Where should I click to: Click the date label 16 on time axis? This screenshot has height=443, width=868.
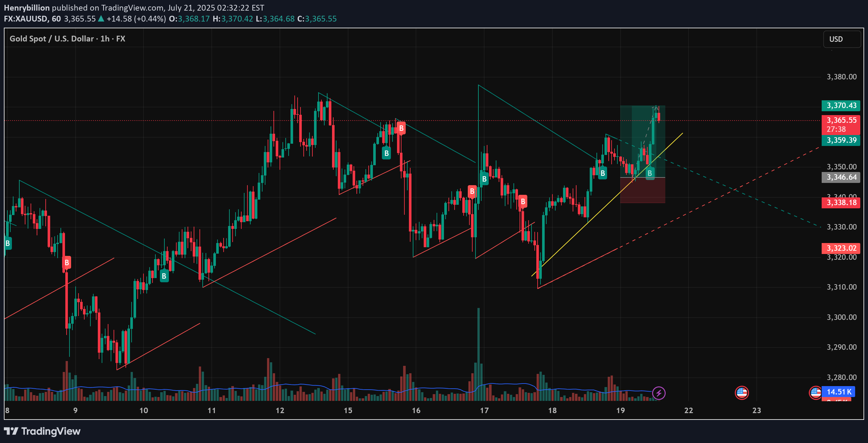(416, 410)
